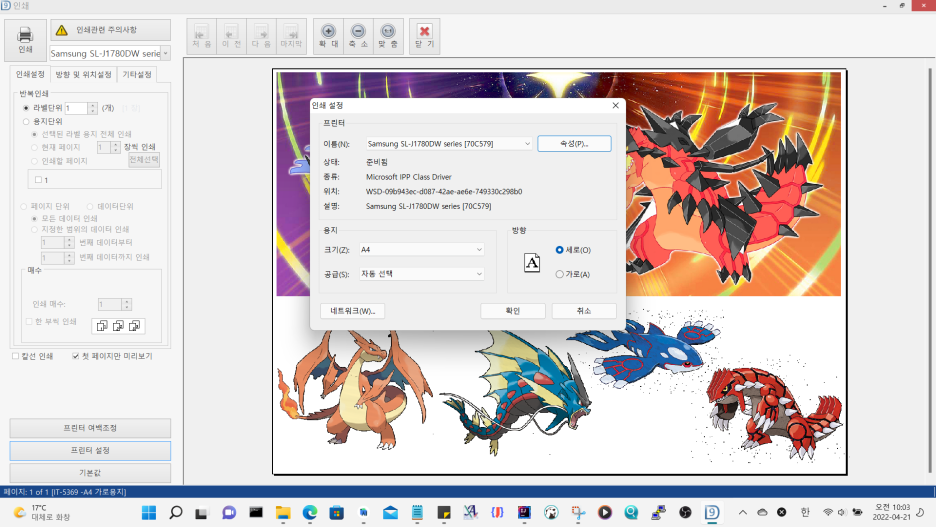Select the last collate copies icon
The image size is (936, 527).
click(134, 326)
